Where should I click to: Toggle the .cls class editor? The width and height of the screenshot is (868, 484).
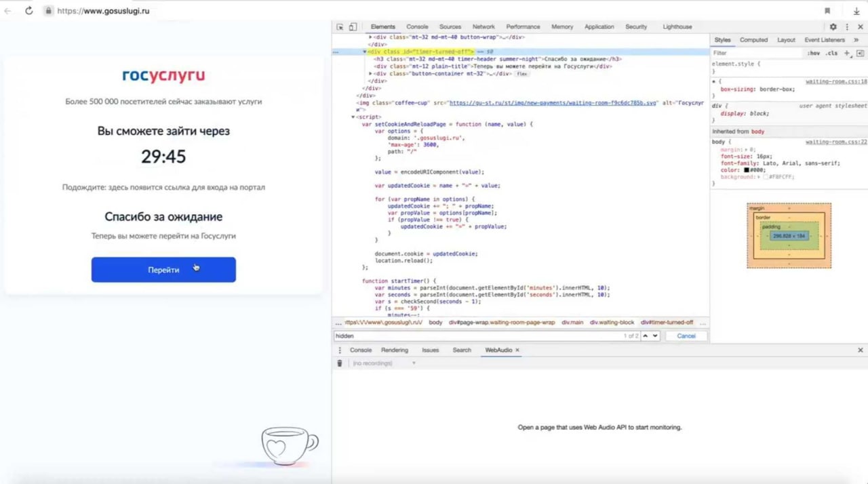point(832,53)
